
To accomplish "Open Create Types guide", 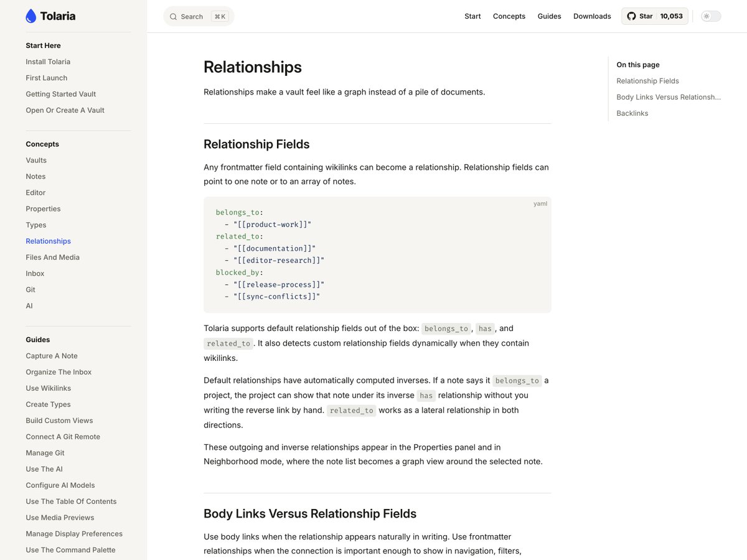I will pos(48,404).
